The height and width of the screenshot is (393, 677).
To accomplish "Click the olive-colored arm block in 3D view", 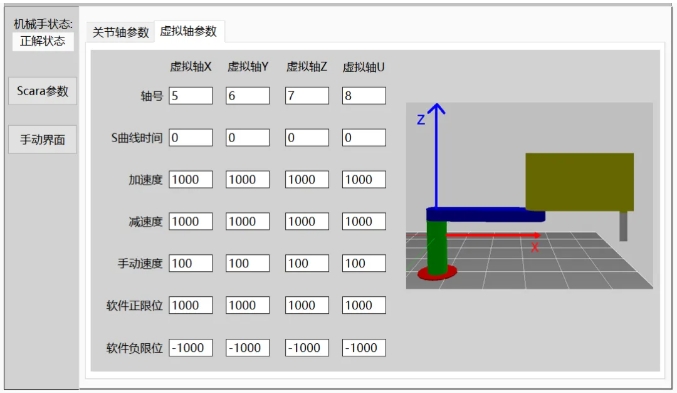I will (x=579, y=182).
